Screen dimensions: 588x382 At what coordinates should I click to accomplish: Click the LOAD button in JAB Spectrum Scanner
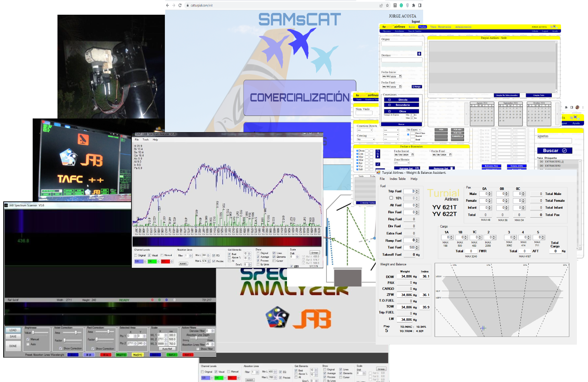[13, 330]
